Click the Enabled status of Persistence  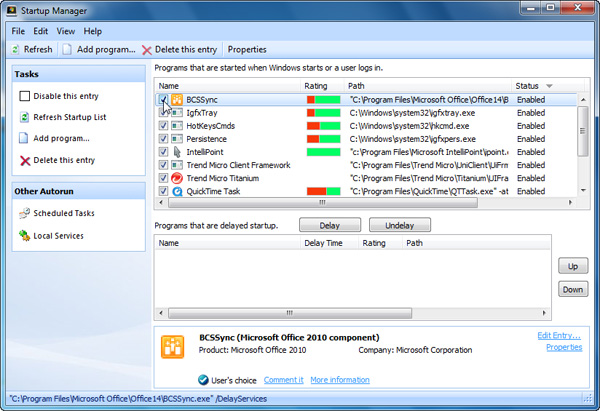click(531, 139)
